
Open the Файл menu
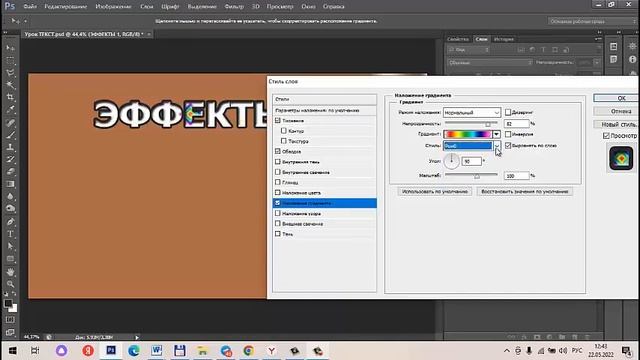pyautogui.click(x=30, y=7)
